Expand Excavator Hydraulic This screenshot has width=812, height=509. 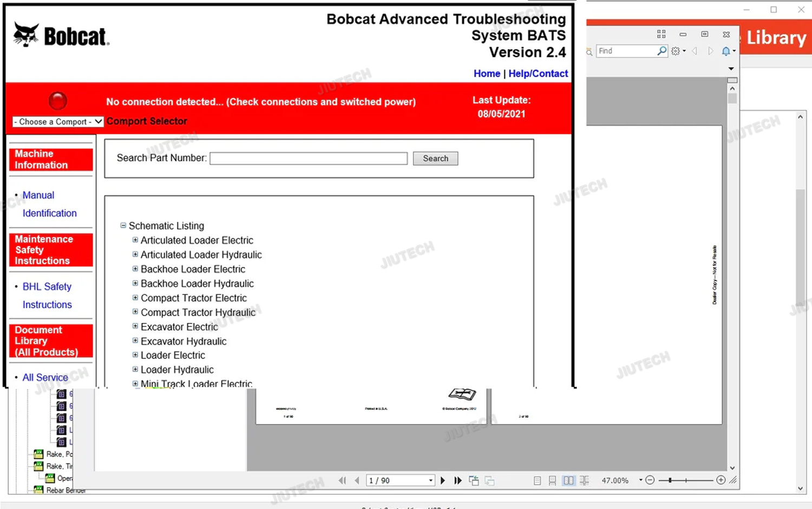135,341
